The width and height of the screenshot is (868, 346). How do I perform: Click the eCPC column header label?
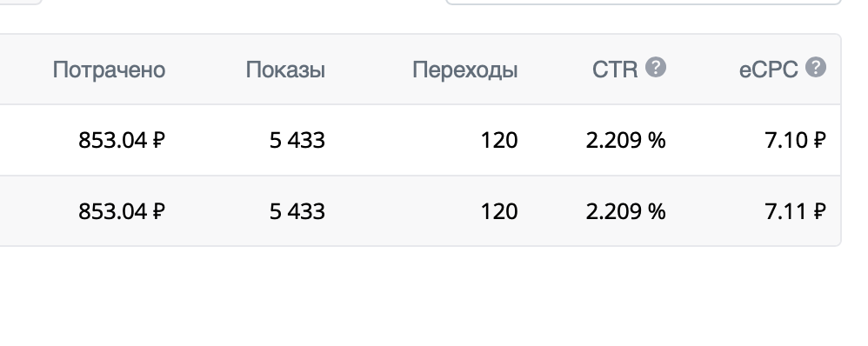tap(768, 70)
